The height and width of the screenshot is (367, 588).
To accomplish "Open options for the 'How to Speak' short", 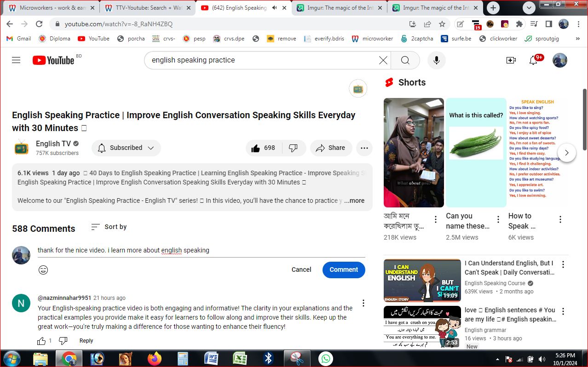I will tap(560, 219).
